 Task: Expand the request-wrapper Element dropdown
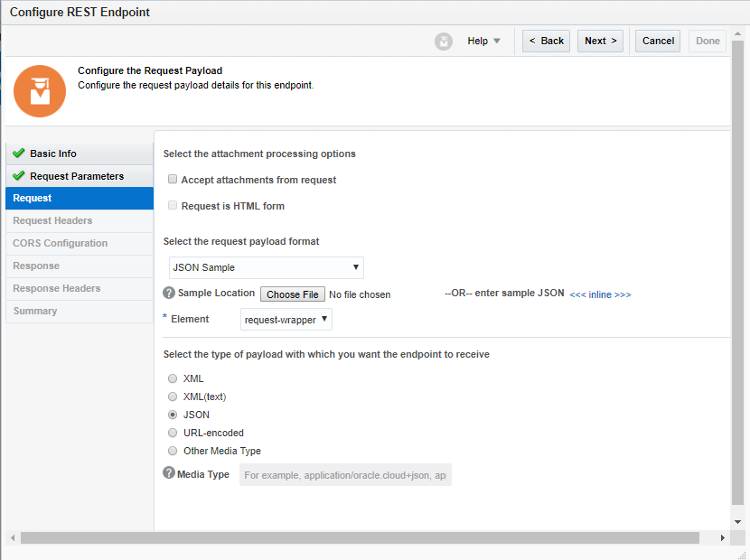tap(286, 319)
